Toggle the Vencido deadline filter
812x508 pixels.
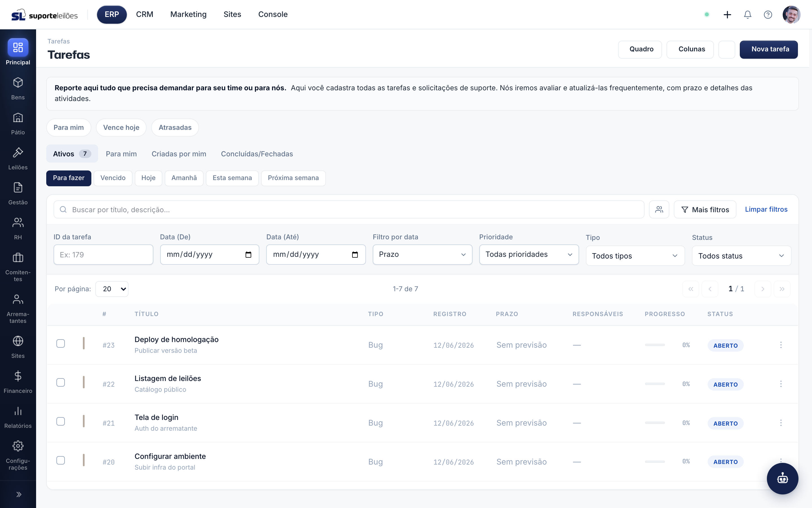coord(113,178)
